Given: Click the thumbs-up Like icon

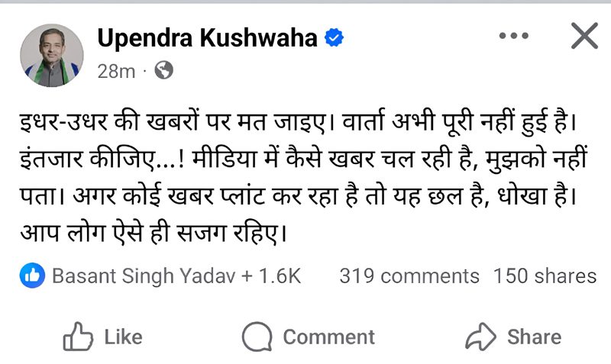Looking at the screenshot, I should pyautogui.click(x=79, y=337).
